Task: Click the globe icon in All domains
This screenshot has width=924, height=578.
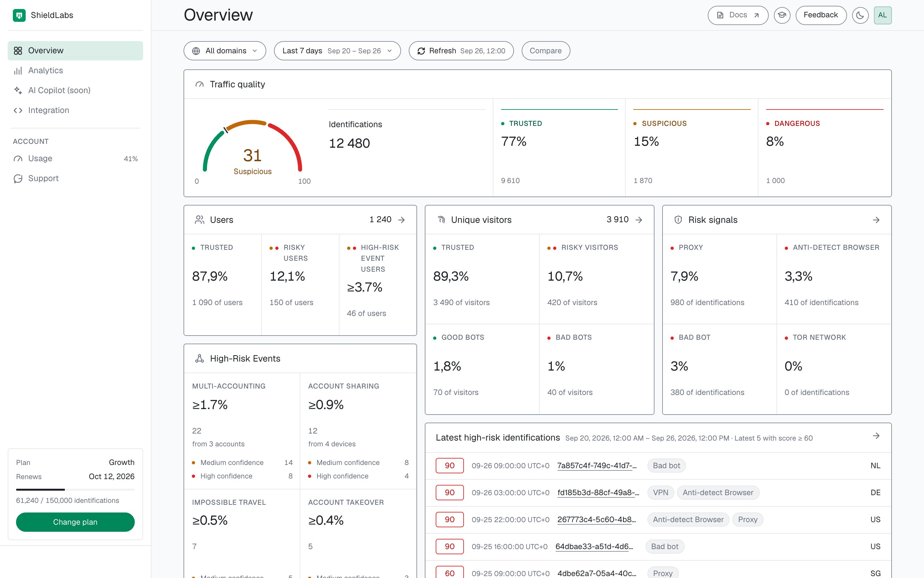Action: click(196, 51)
